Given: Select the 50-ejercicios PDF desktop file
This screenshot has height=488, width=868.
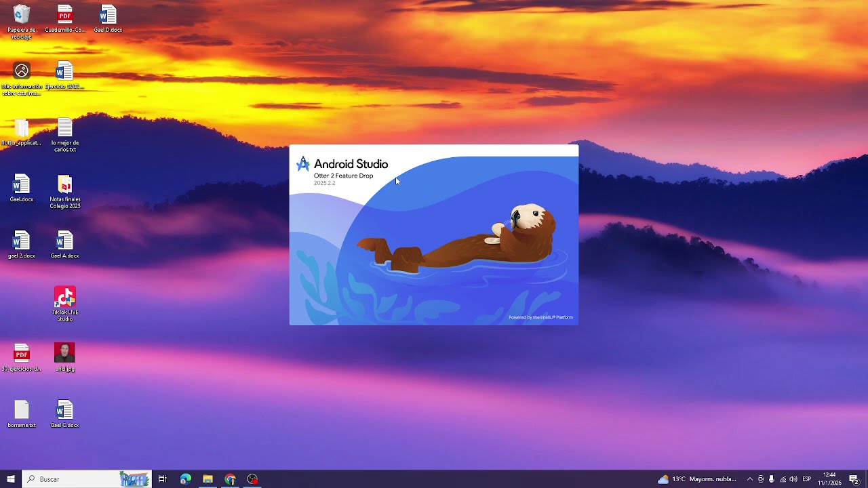Looking at the screenshot, I should click(x=22, y=358).
